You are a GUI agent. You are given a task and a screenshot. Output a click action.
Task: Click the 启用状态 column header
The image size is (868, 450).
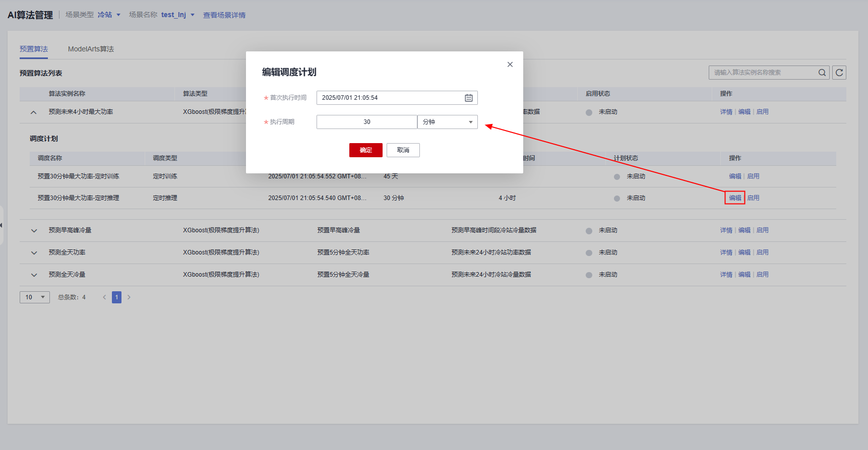click(598, 94)
